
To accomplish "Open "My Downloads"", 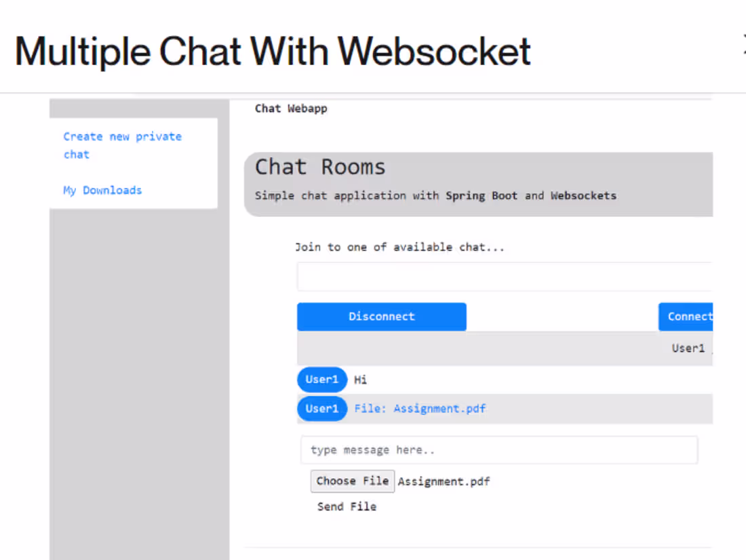I will [102, 191].
